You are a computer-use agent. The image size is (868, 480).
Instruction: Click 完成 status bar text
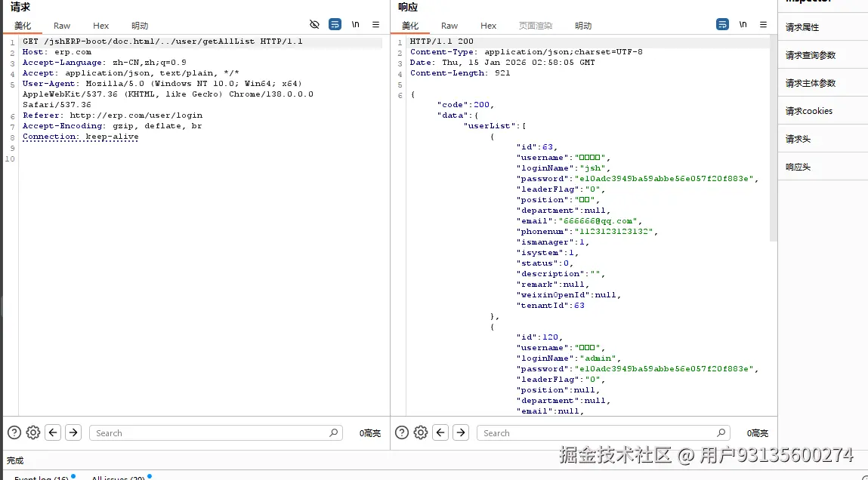pos(15,460)
